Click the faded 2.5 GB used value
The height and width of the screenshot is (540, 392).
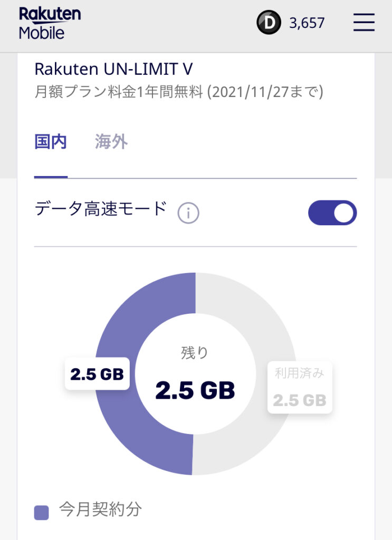[299, 400]
